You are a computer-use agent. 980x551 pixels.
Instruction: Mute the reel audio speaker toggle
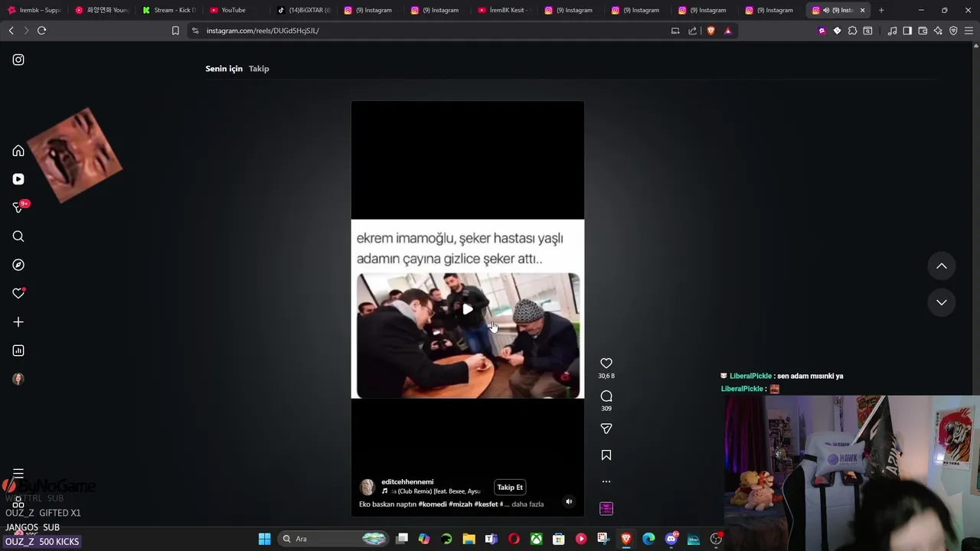569,502
